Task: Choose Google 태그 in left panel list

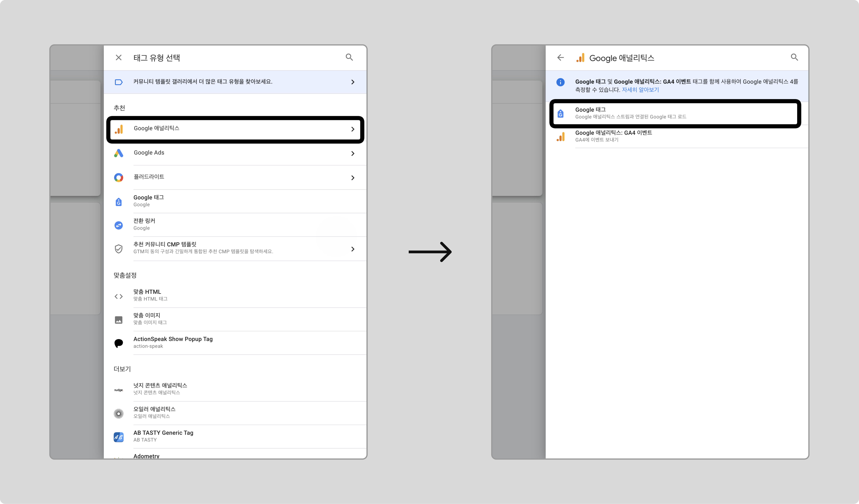Action: coord(235,201)
